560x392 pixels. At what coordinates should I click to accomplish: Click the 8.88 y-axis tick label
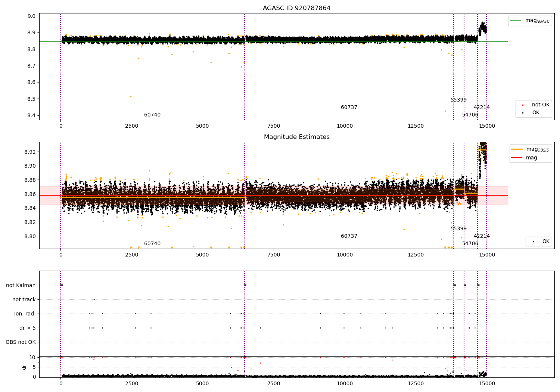[x=30, y=180]
